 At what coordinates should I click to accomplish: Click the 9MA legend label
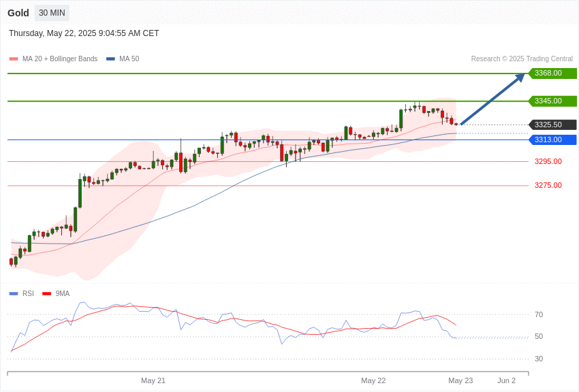click(63, 293)
